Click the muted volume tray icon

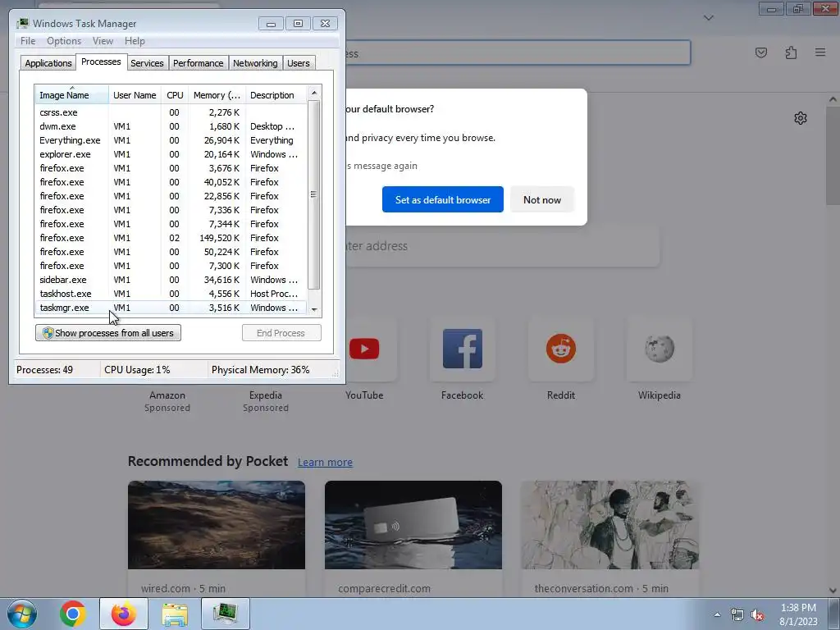757,615
